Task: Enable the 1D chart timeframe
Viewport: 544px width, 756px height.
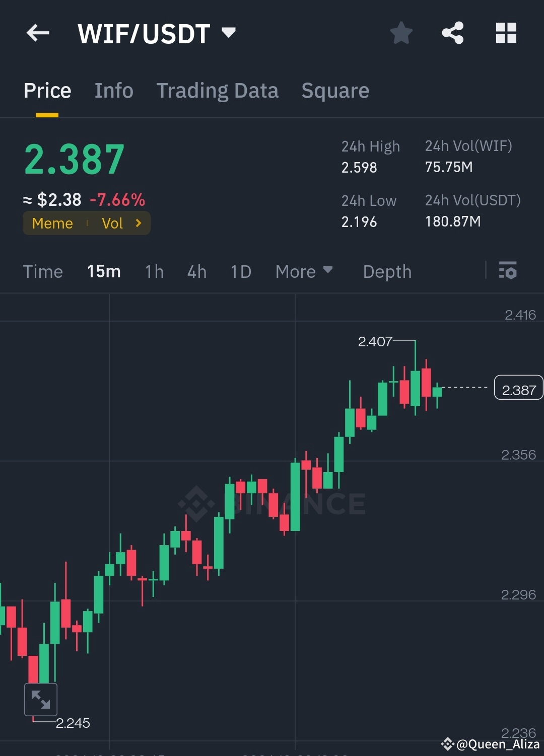Action: (240, 271)
